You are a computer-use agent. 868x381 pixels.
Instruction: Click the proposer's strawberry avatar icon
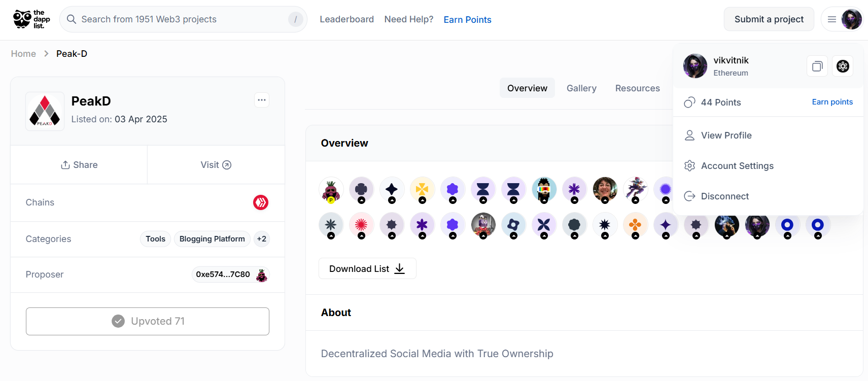[x=262, y=275]
